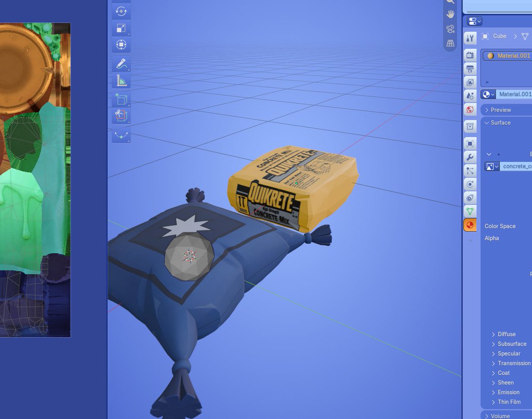
Task: Click the concrete image name field
Action: (516, 167)
